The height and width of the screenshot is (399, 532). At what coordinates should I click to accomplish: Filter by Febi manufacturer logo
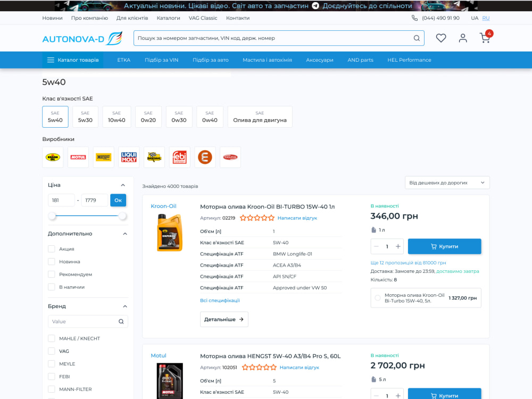click(179, 157)
